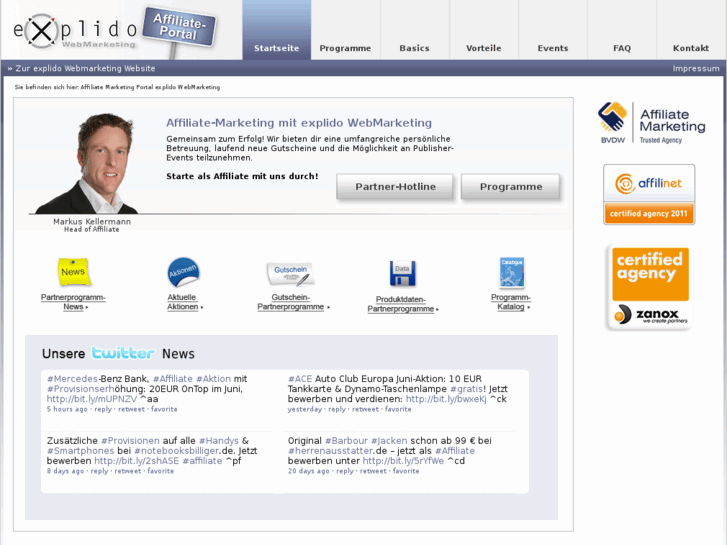Click the #herrenausstatter hashtag
This screenshot has width=727, height=545.
(331, 450)
